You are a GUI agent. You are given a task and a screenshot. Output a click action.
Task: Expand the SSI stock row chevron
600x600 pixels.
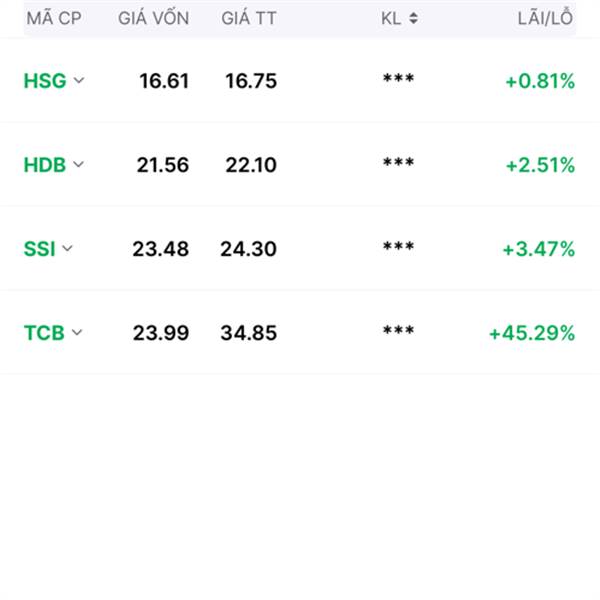point(67,248)
